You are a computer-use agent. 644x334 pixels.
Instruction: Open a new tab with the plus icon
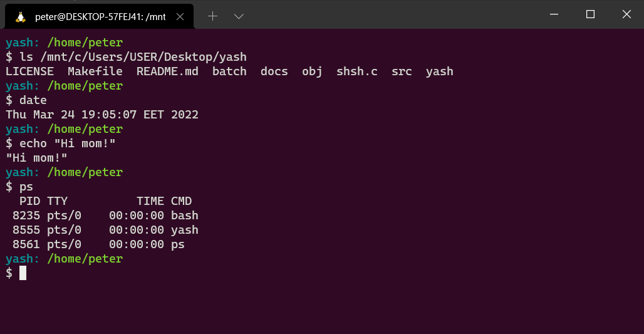coord(212,16)
